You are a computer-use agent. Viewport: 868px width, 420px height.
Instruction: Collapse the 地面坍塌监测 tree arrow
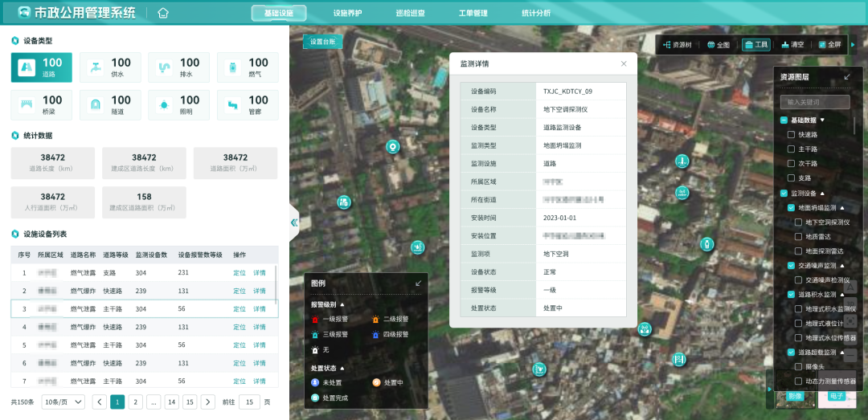841,207
